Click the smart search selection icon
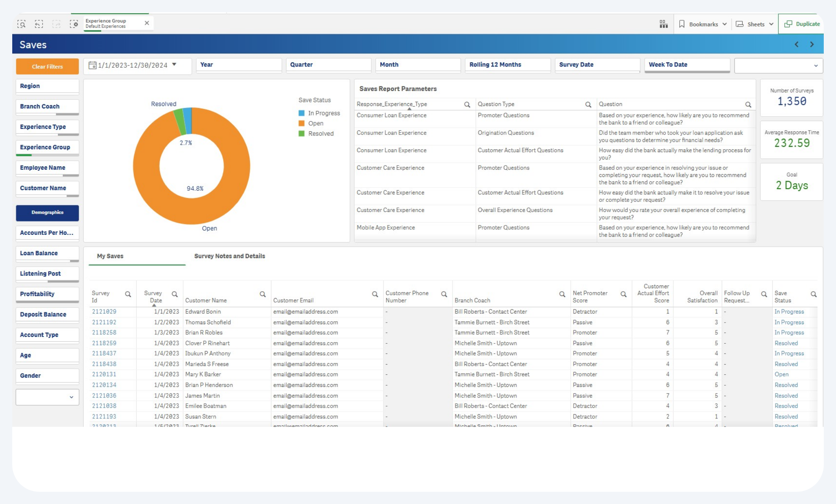This screenshot has width=836, height=504. 22,24
